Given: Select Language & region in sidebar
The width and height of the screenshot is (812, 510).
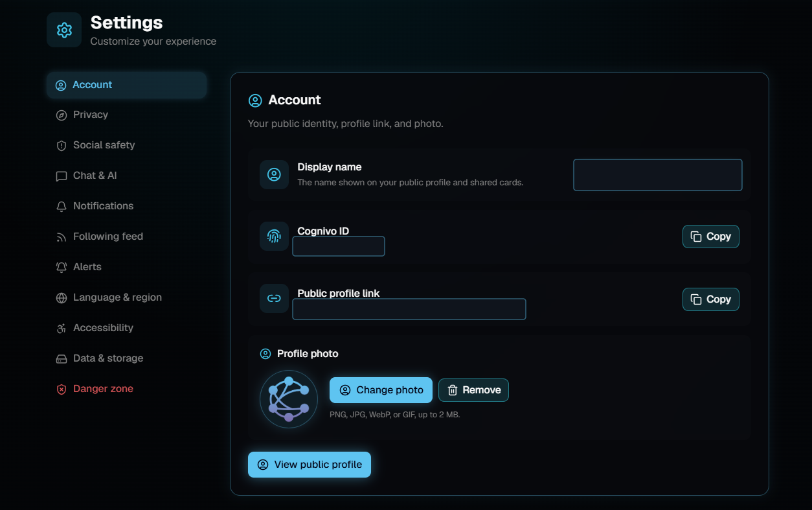Looking at the screenshot, I should coord(127,297).
